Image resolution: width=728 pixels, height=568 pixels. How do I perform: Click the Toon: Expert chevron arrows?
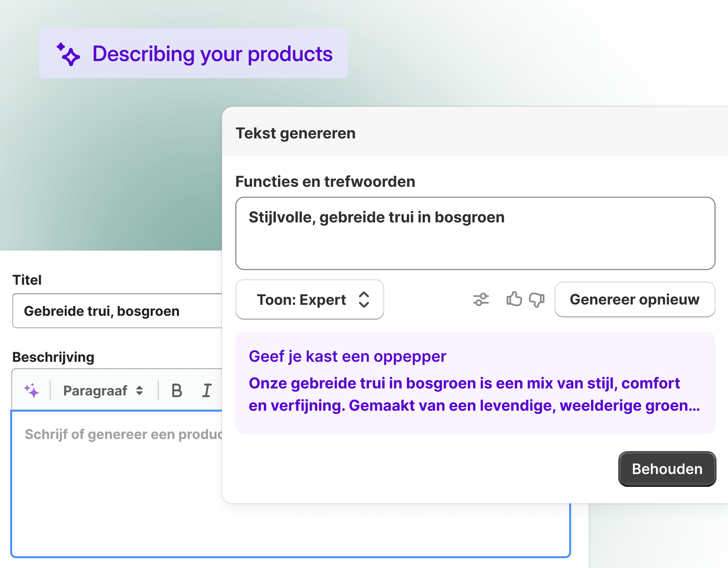(x=364, y=300)
